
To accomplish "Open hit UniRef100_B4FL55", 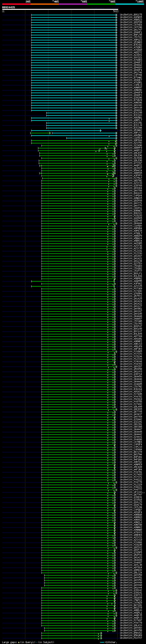I will [131, 35].
